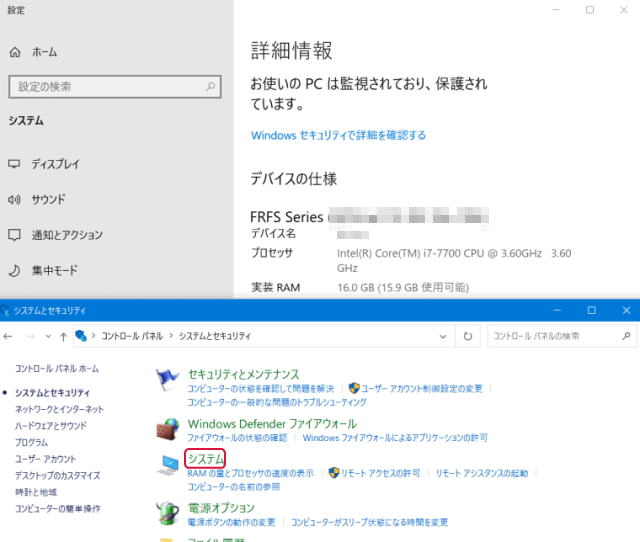Go to Home in the Settings window
This screenshot has width=640, height=542.
click(x=33, y=52)
